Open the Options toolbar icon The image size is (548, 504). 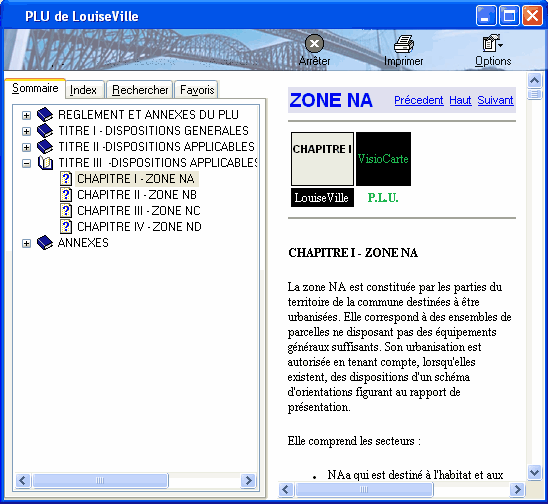[492, 43]
